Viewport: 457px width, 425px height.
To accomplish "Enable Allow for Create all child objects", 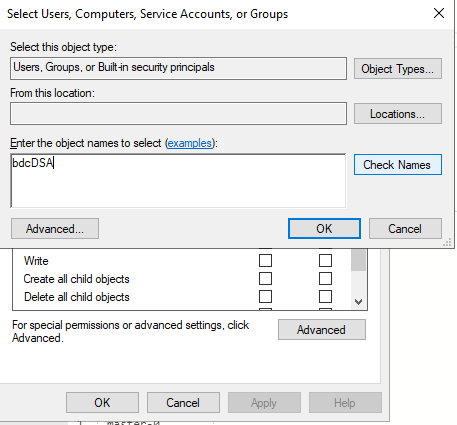I will (265, 279).
